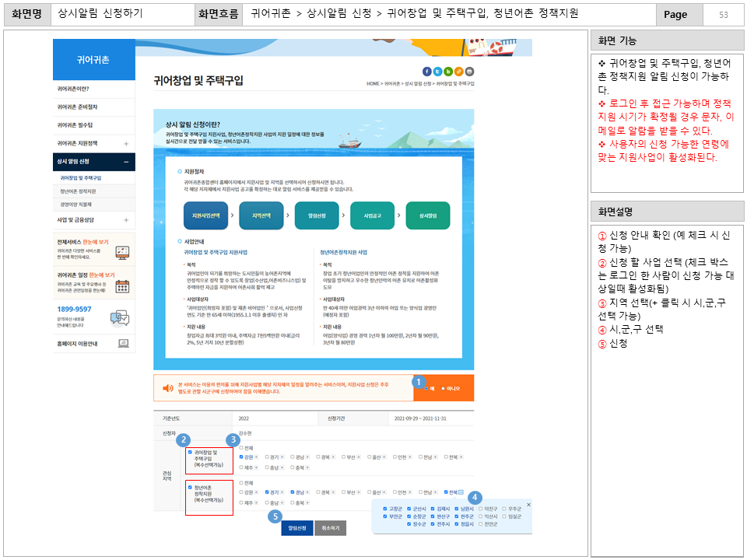
Task: Open the blog share icon
Action: tap(448, 69)
